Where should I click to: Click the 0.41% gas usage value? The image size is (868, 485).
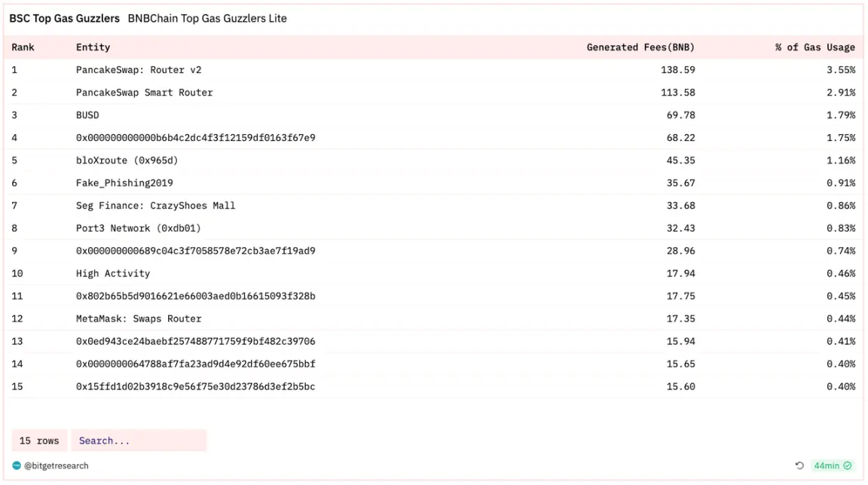[841, 342]
